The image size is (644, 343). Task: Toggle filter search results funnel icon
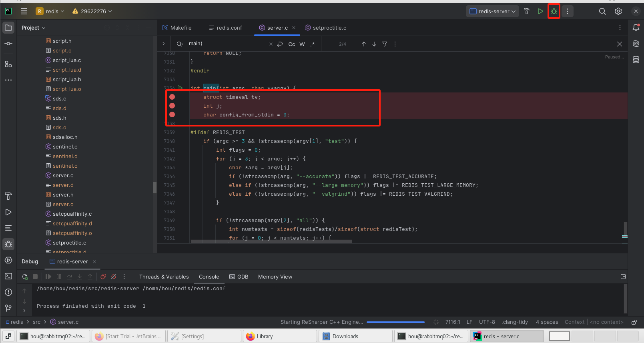(x=385, y=44)
